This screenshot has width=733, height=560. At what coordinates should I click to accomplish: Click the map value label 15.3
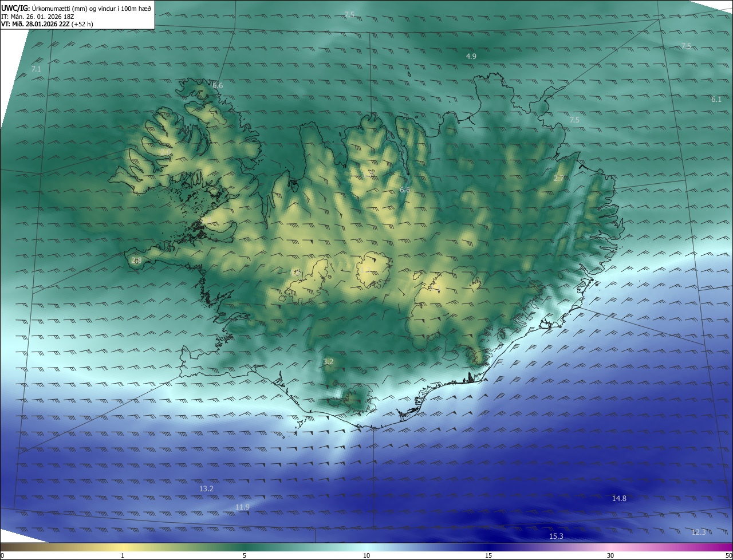click(x=556, y=536)
